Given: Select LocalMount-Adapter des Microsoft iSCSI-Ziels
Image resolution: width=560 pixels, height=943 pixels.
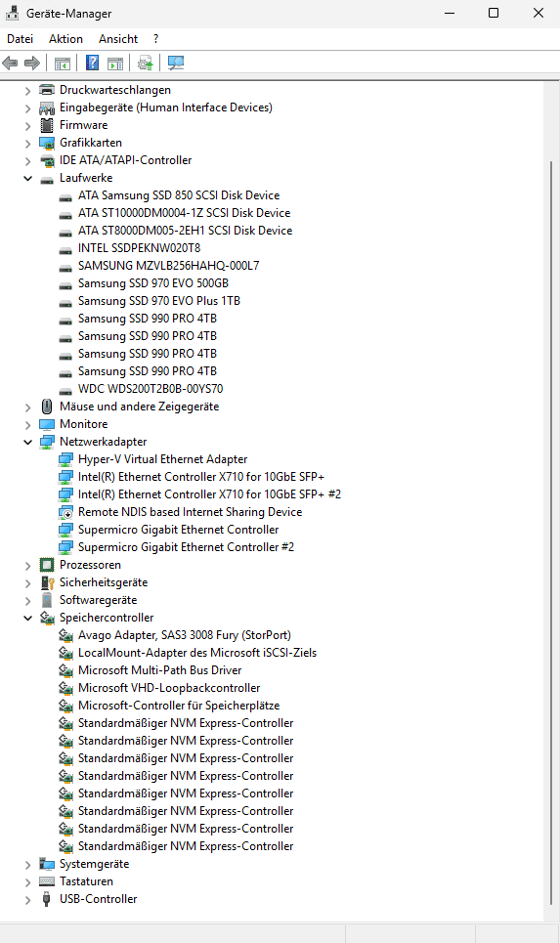Looking at the screenshot, I should pos(197,653).
